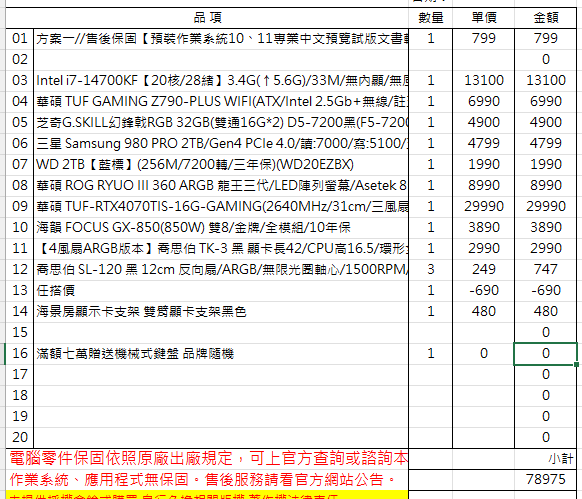Screen dimensions: 582x499
Task: Select the amount 8990 cell for ROG RYUO
Action: click(546, 185)
